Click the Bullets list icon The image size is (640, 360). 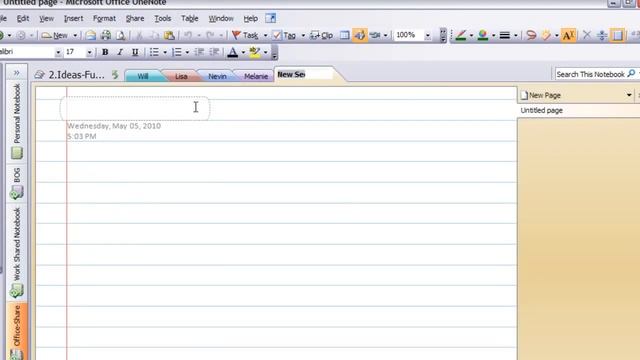(154, 52)
